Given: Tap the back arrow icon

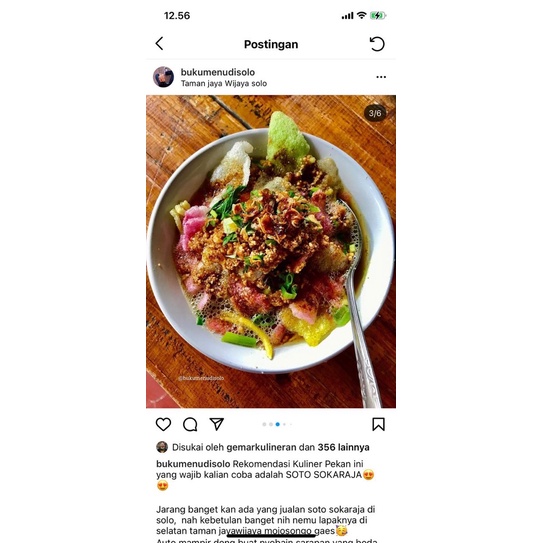Looking at the screenshot, I should point(159,44).
